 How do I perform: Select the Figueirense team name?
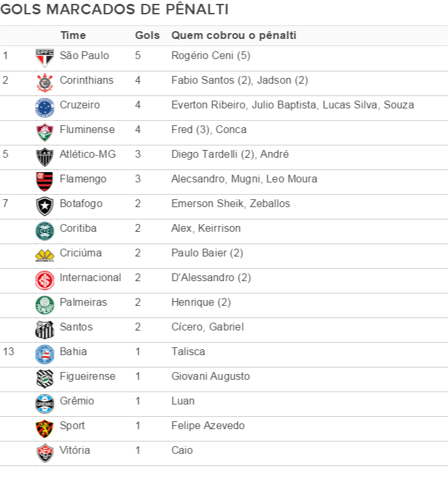[88, 377]
